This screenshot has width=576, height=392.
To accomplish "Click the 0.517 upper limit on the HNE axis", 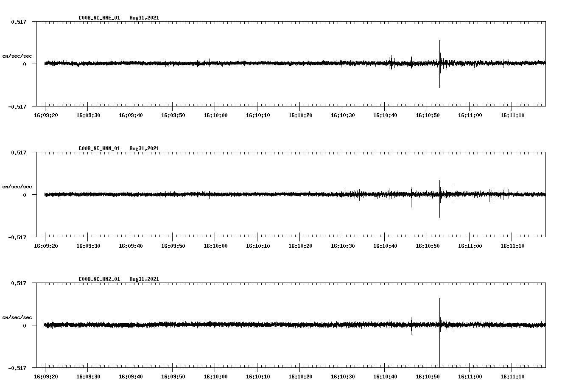I will pos(18,22).
